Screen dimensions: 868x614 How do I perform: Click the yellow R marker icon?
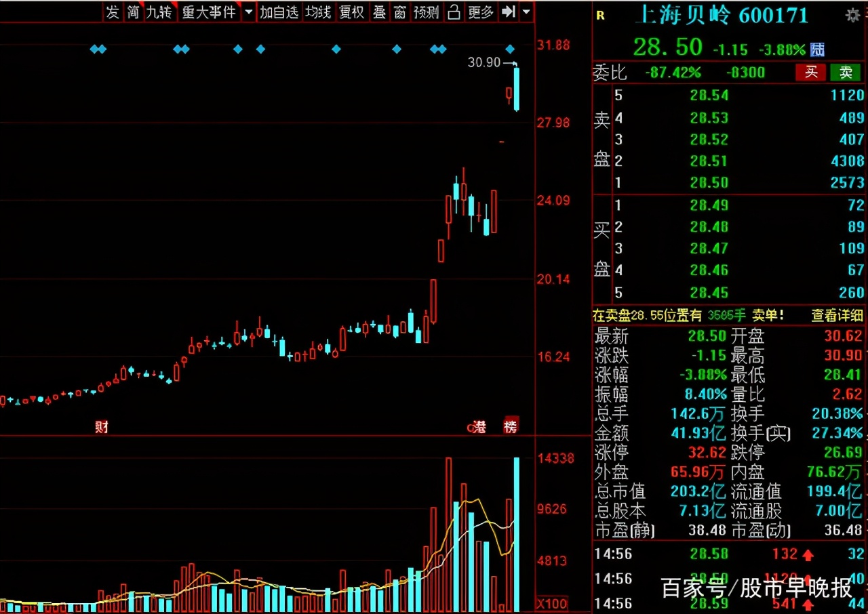tap(600, 16)
